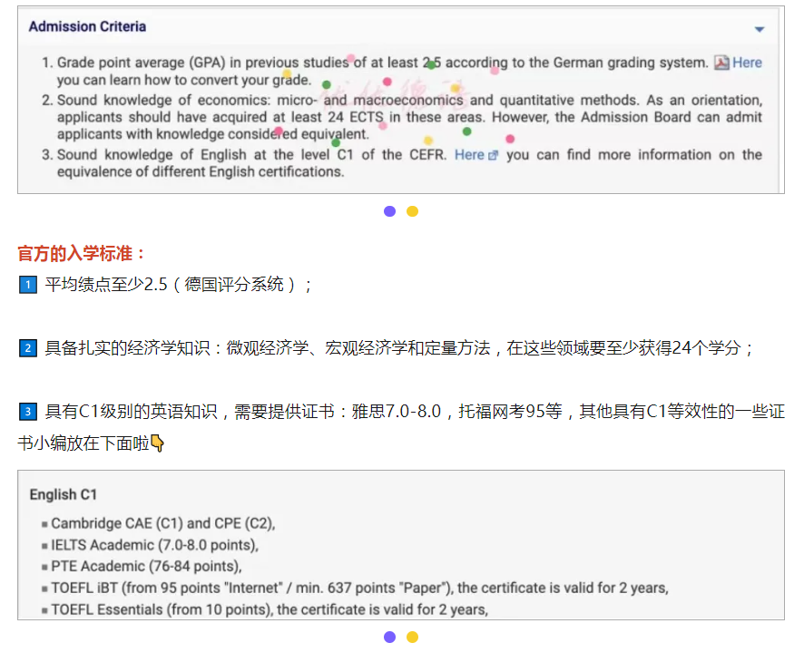The width and height of the screenshot is (804, 672).
Task: Select the Sound knowledge of English criterion
Action: coord(409,163)
